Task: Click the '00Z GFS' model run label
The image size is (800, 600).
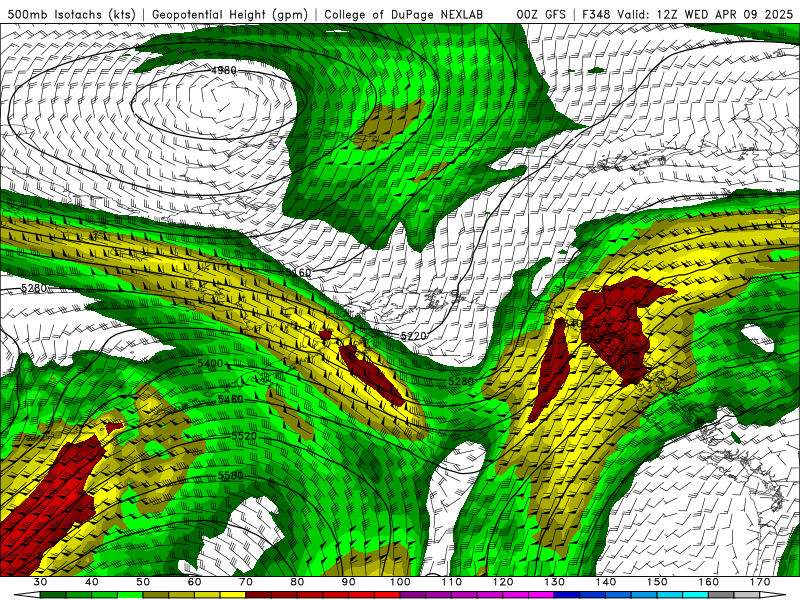Action: coord(541,15)
